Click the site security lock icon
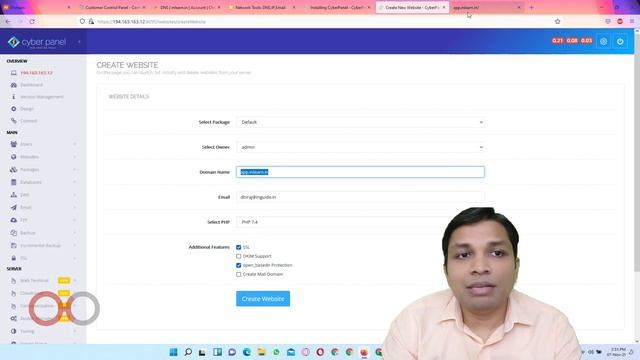The image size is (640, 360). coord(91,21)
